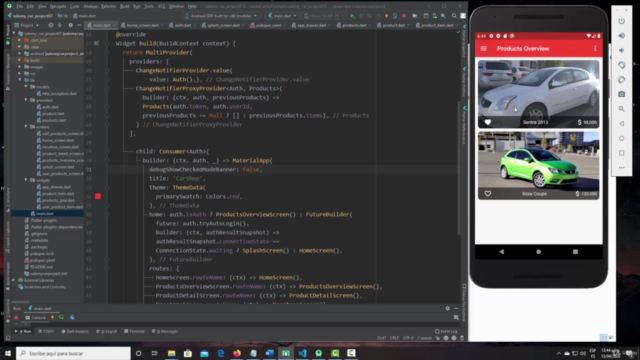The width and height of the screenshot is (640, 360).
Task: Click the emulator Home circle in side panel
Action: [x=621, y=138]
